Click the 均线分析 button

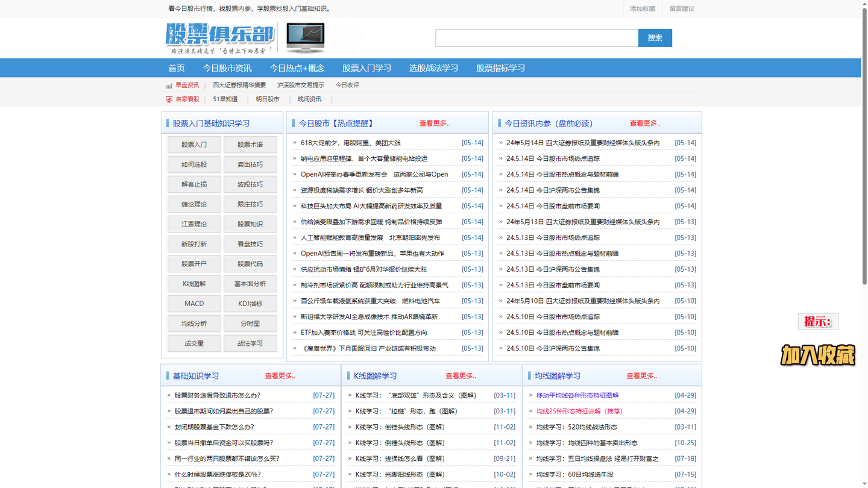coord(194,324)
